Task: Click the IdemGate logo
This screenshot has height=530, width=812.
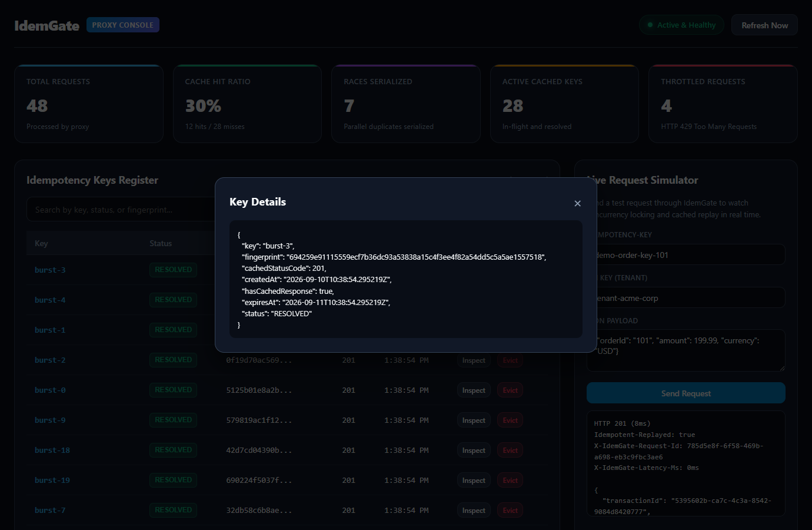Action: coord(47,25)
